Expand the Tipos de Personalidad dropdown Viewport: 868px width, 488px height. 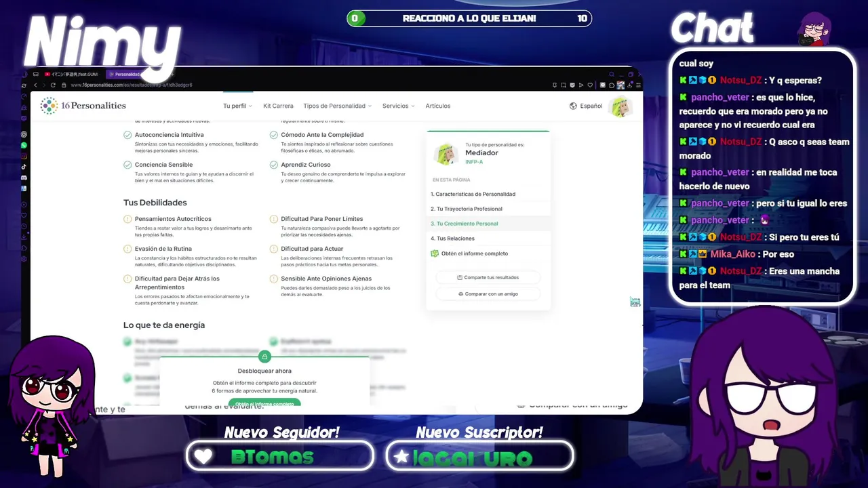coord(337,106)
